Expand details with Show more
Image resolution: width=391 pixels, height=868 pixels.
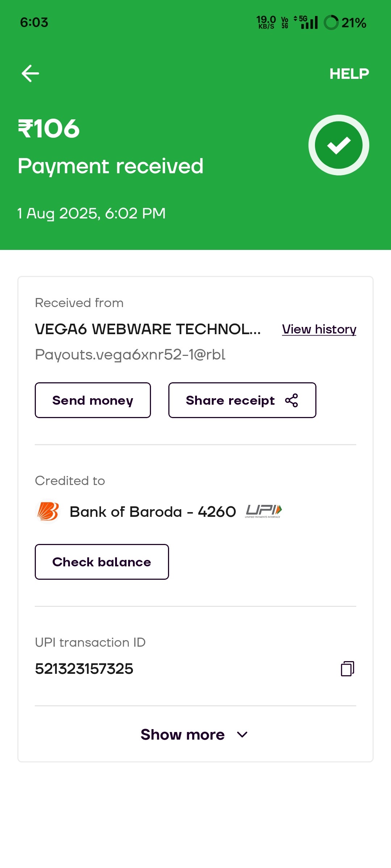tap(183, 735)
